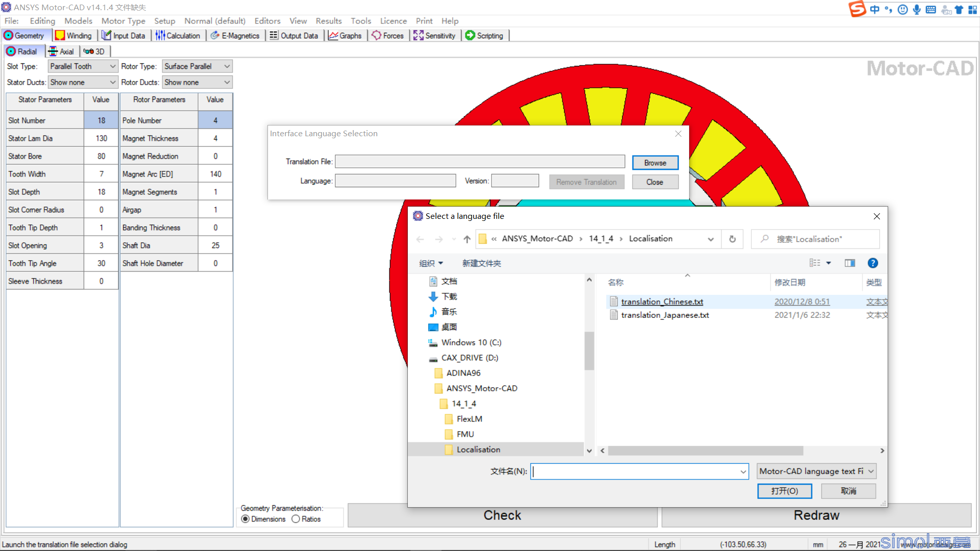Viewport: 980px width, 551px height.
Task: Switch to the Calculation tab
Action: [x=178, y=36]
